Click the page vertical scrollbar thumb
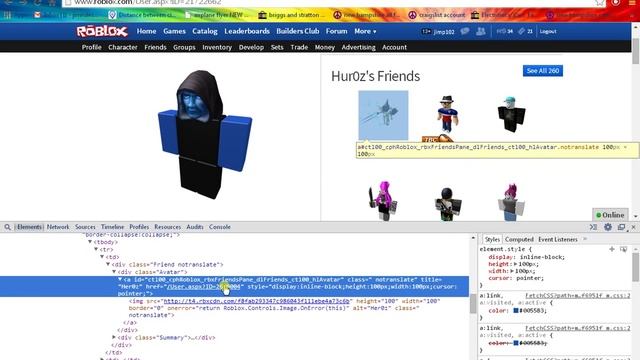This screenshot has width=640, height=360. tap(636, 51)
